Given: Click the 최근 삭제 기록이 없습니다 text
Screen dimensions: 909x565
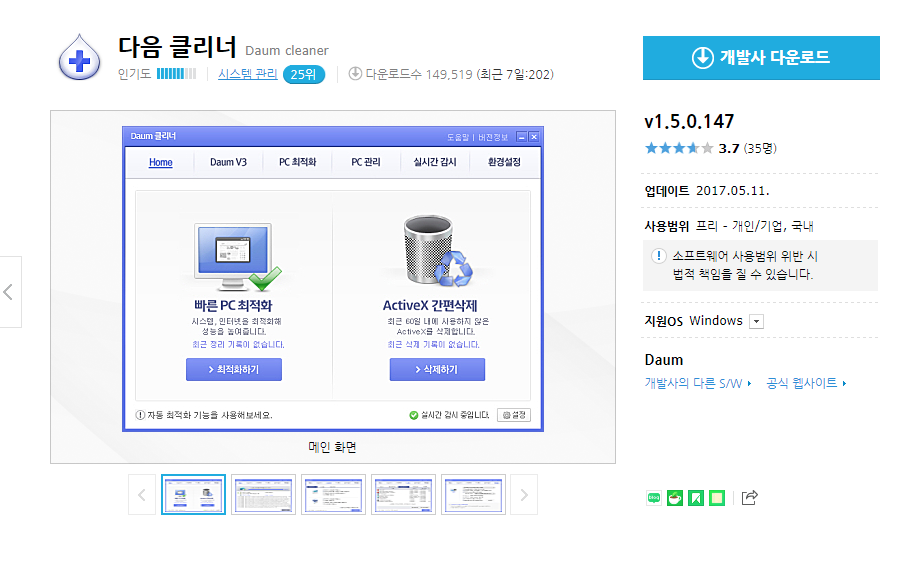Looking at the screenshot, I should tap(434, 344).
